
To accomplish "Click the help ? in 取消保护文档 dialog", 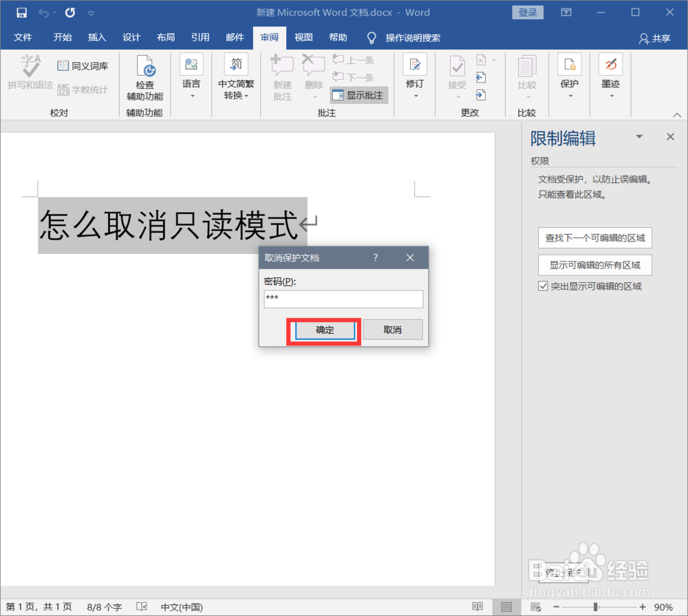I will point(376,257).
